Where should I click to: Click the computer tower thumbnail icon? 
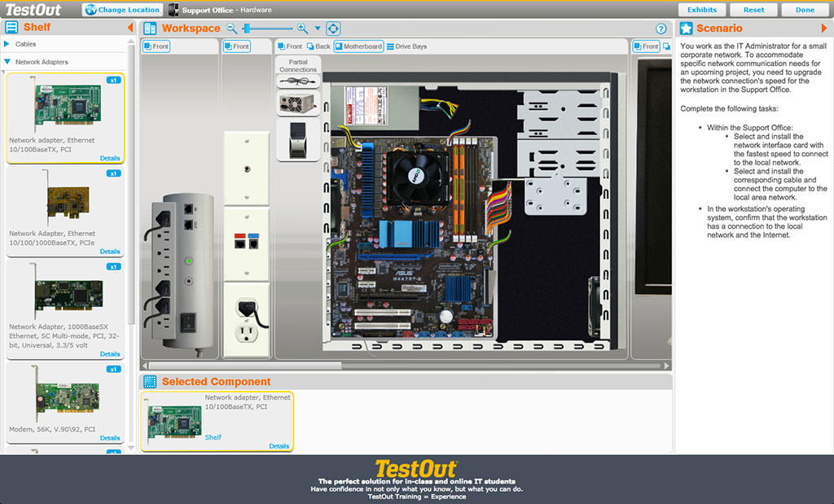click(298, 140)
